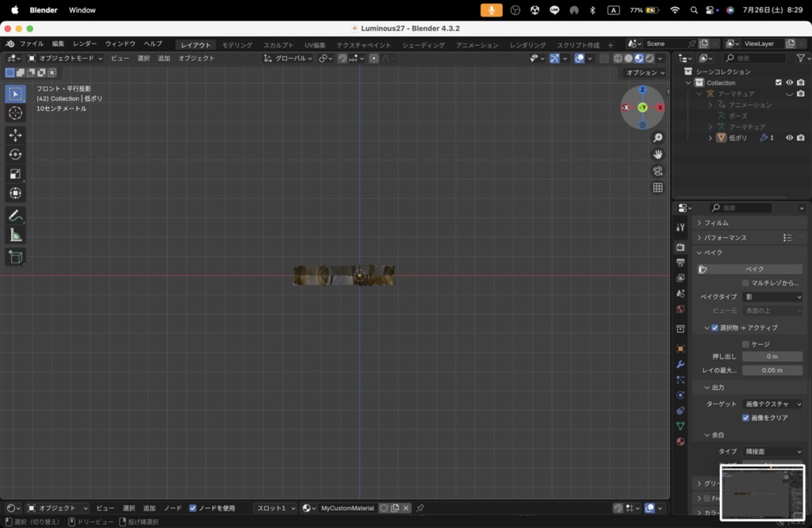This screenshot has width=812, height=528.
Task: Hide the 低ポリ object with eye icon
Action: coord(789,138)
